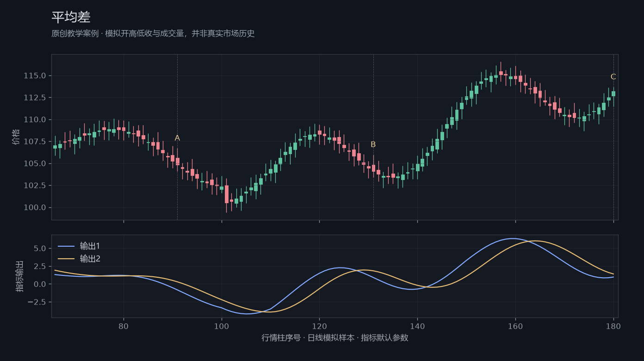644x361 pixels.
Task: Click the 价格 y-axis title
Action: click(x=16, y=137)
